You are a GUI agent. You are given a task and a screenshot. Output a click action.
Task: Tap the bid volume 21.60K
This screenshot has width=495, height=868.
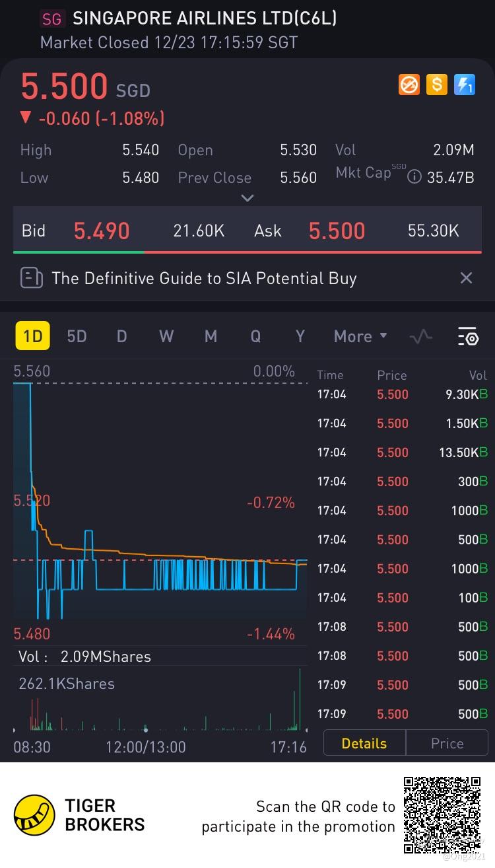(199, 231)
